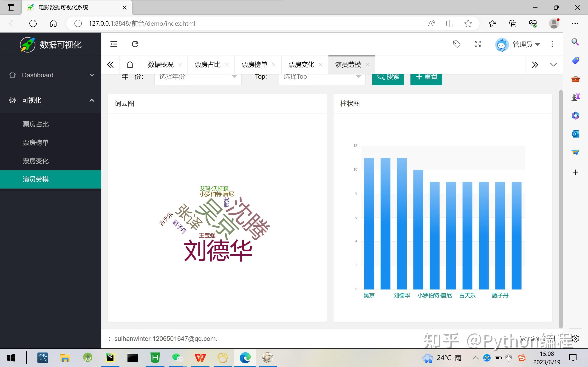Go to the home tab icon
This screenshot has width=588, height=367.
(x=130, y=65)
